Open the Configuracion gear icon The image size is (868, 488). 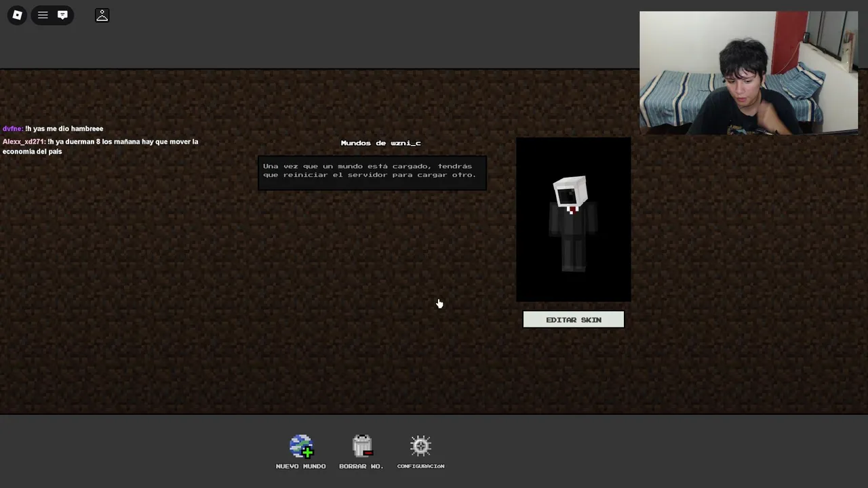(x=420, y=446)
